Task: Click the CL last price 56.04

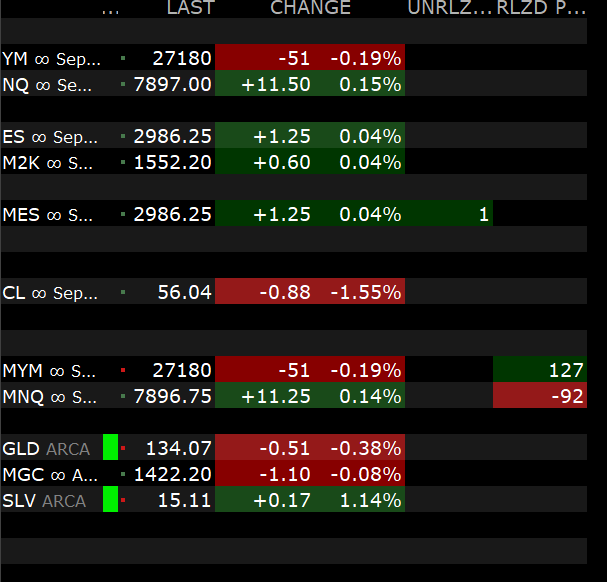Action: click(x=184, y=292)
